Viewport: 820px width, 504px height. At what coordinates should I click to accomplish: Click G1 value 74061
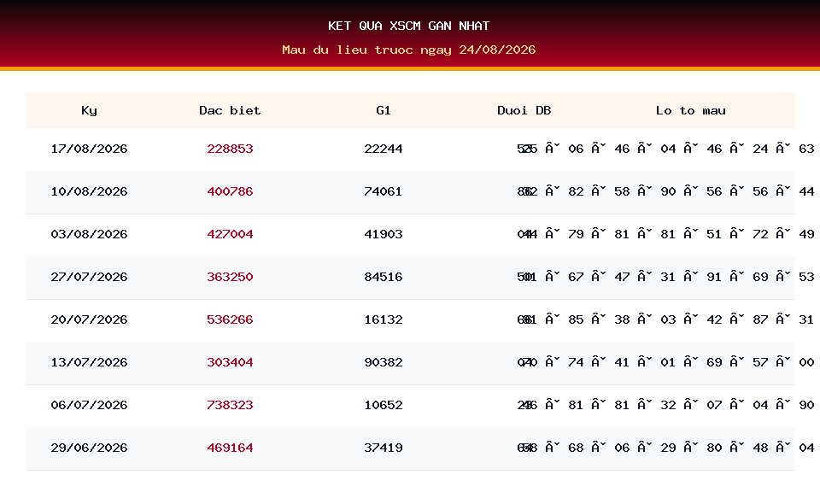pyautogui.click(x=384, y=191)
